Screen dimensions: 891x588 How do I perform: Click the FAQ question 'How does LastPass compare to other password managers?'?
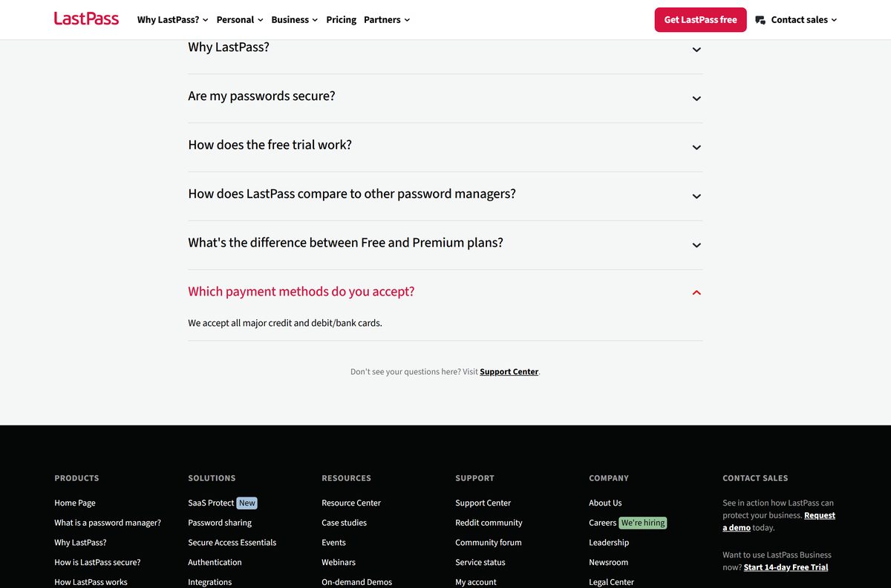pyautogui.click(x=351, y=194)
